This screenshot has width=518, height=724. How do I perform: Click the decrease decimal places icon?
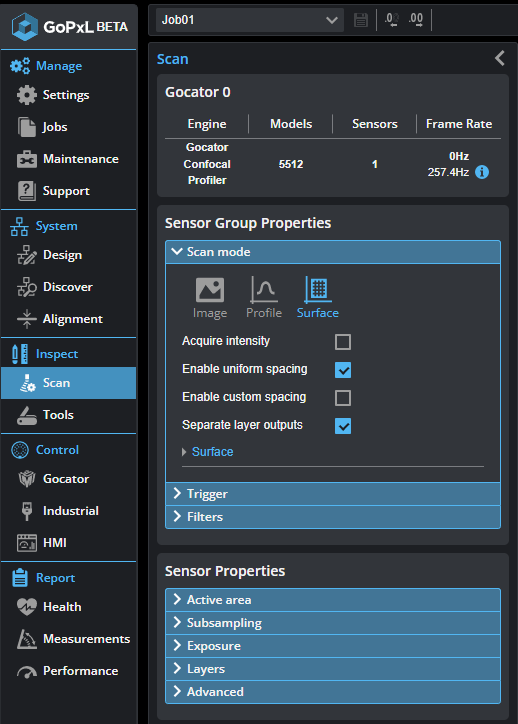point(392,20)
